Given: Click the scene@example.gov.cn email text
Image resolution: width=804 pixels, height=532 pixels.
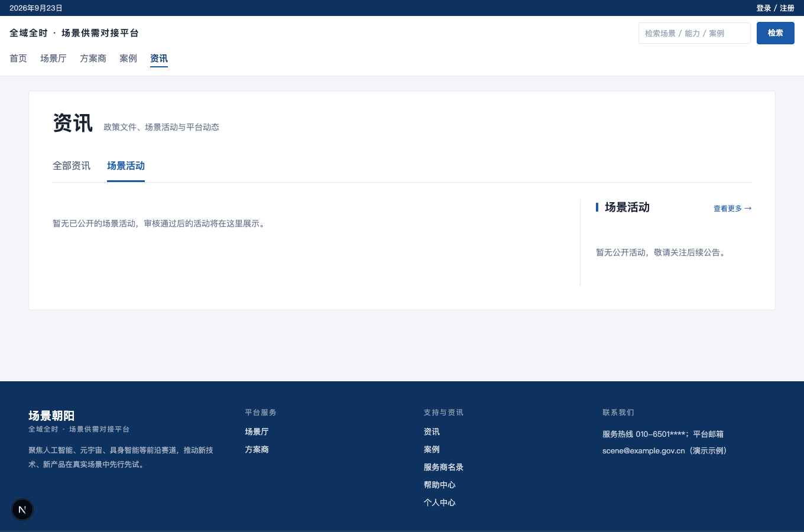Looking at the screenshot, I should click(644, 451).
